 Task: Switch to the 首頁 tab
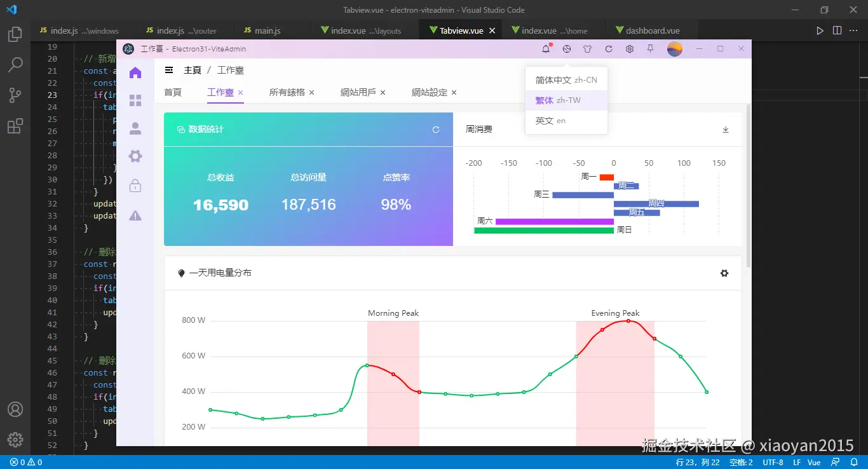coord(173,92)
